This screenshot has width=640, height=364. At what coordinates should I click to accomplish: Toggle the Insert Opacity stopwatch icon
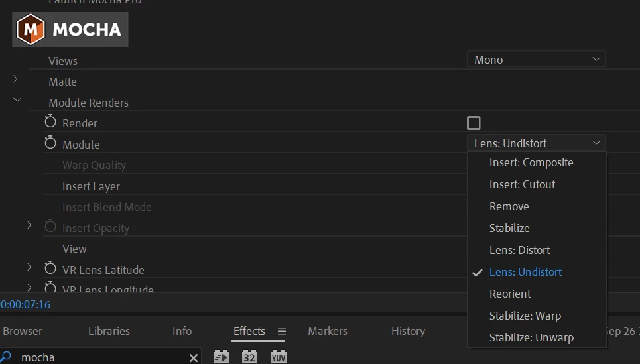pyautogui.click(x=50, y=226)
